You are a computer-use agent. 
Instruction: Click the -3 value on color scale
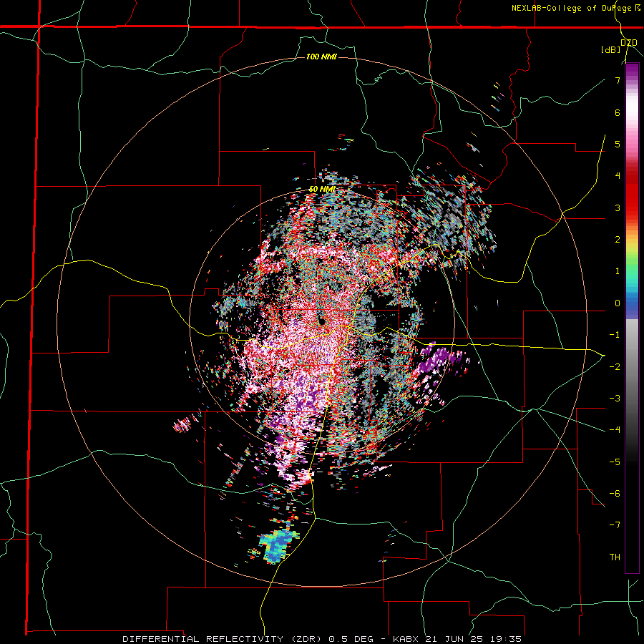click(x=615, y=399)
